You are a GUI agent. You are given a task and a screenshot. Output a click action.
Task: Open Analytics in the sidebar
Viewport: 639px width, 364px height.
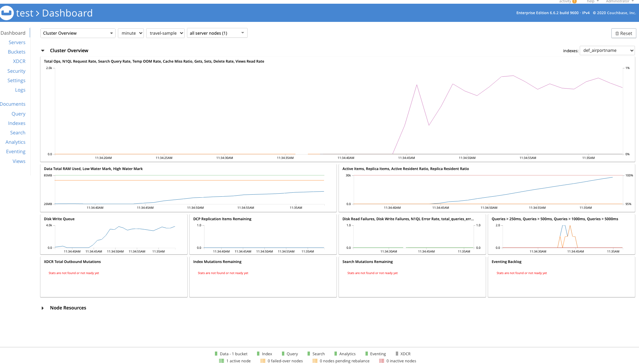15,142
